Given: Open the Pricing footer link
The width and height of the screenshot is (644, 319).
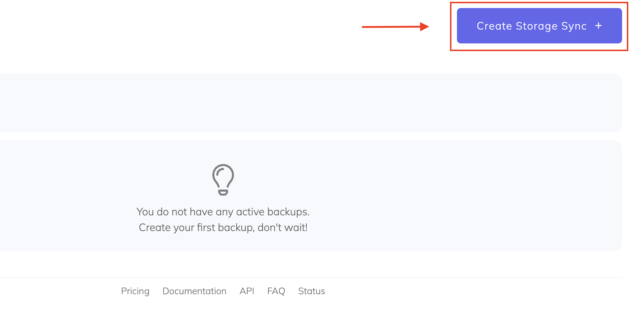Looking at the screenshot, I should pos(135,291).
